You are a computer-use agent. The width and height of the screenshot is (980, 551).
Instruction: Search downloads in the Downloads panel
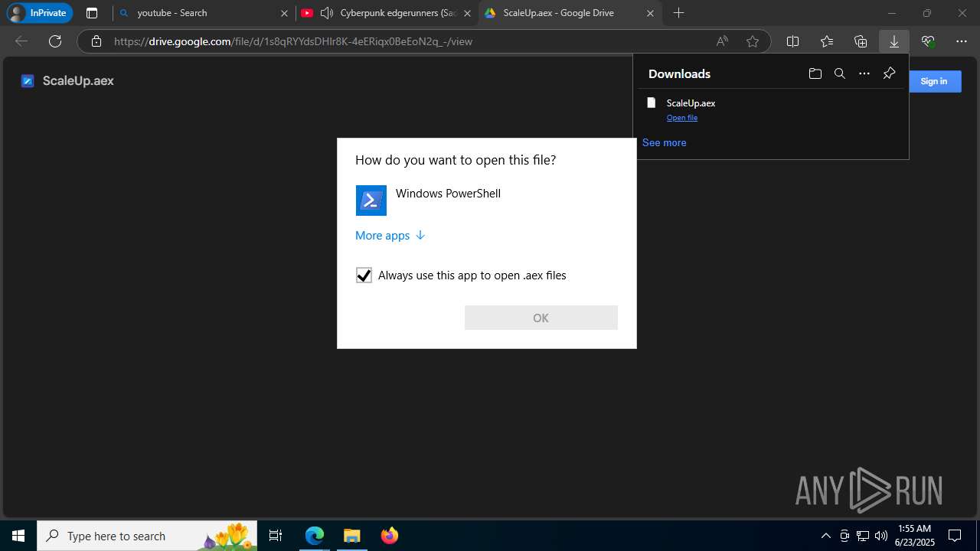click(840, 73)
